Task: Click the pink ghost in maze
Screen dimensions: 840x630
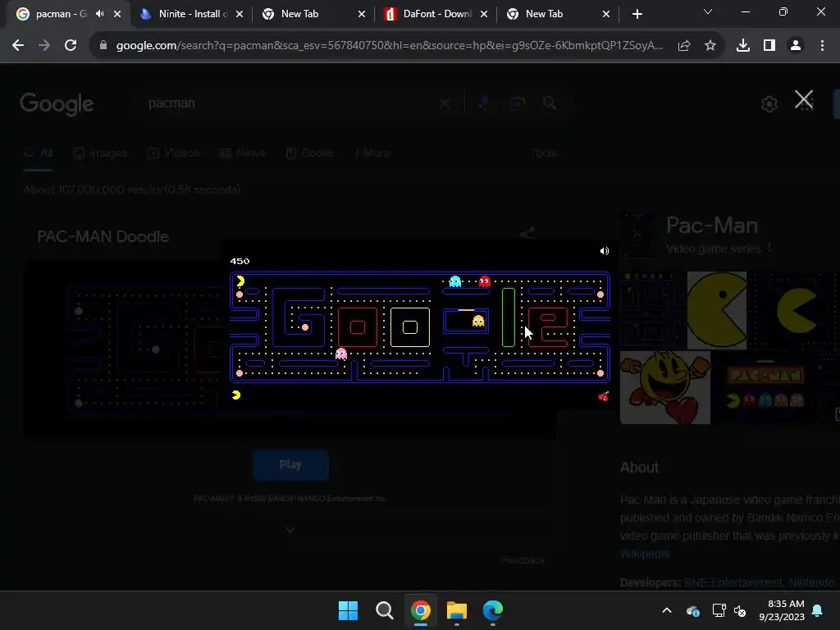Action: click(340, 354)
